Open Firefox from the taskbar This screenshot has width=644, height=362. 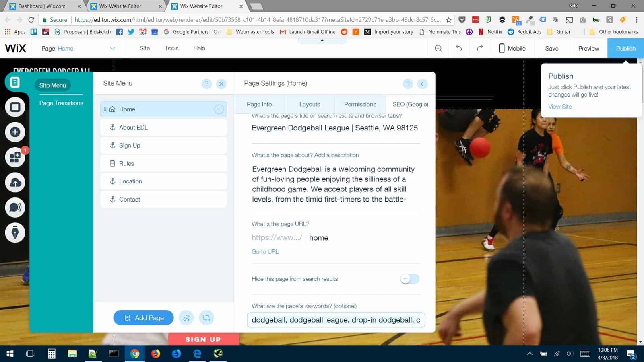click(x=155, y=354)
